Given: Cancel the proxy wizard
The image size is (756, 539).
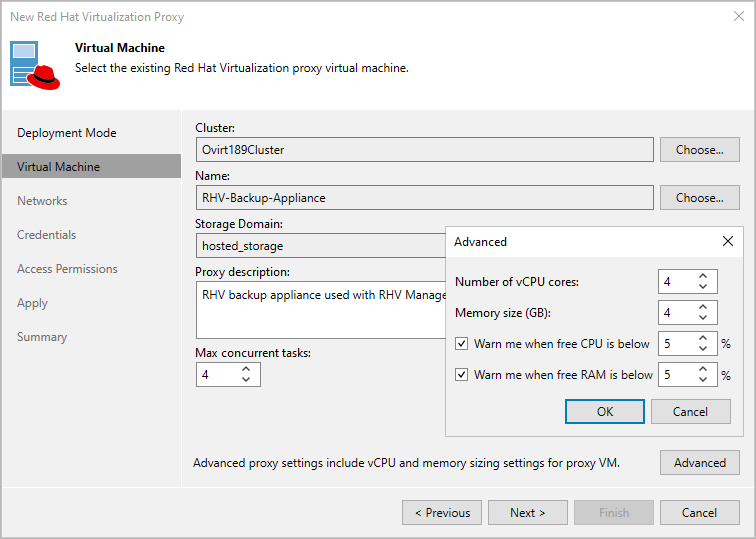Looking at the screenshot, I should point(700,512).
